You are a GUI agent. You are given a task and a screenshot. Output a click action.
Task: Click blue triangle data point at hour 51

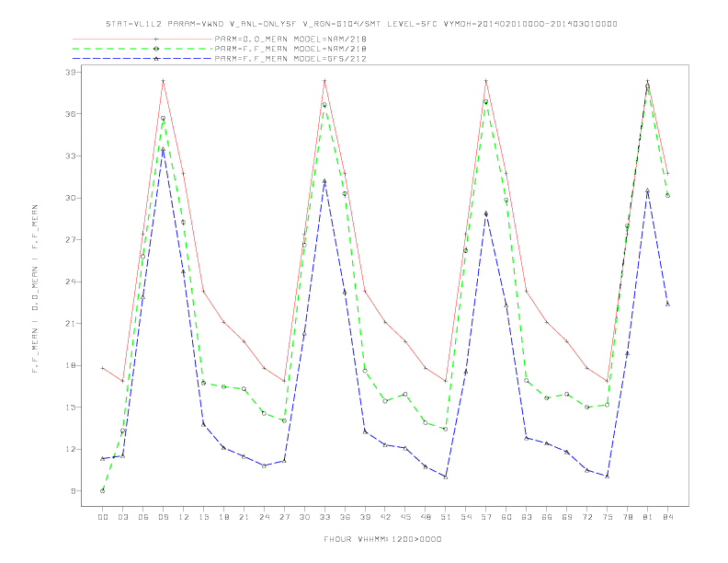[x=446, y=477]
